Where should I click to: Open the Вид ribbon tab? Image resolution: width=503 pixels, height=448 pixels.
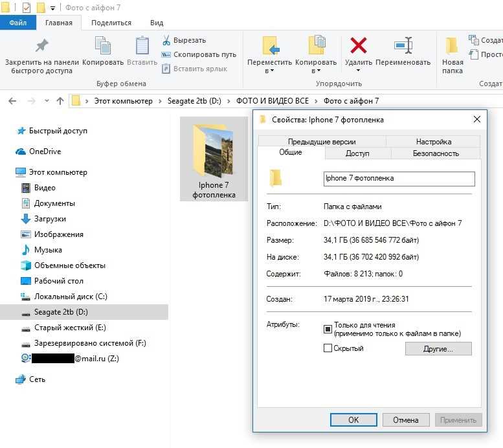pyautogui.click(x=157, y=23)
